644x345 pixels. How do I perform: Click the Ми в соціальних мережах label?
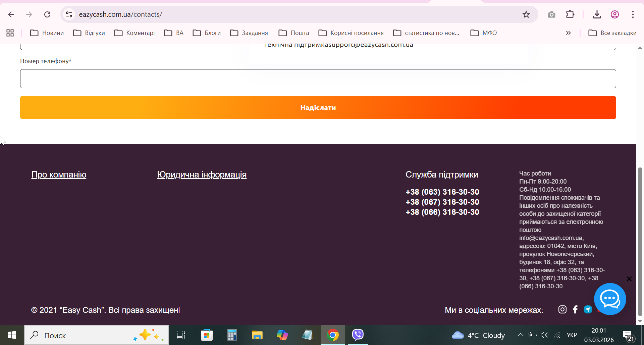(x=494, y=310)
